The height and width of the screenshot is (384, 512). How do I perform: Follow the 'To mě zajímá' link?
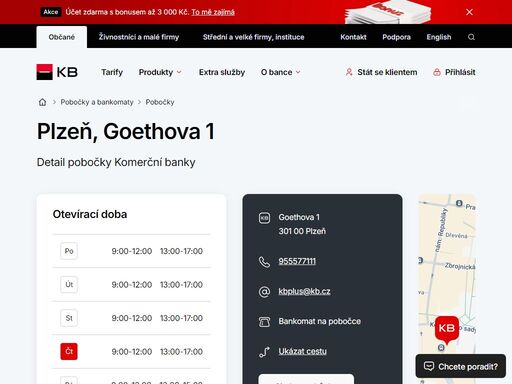click(x=213, y=12)
